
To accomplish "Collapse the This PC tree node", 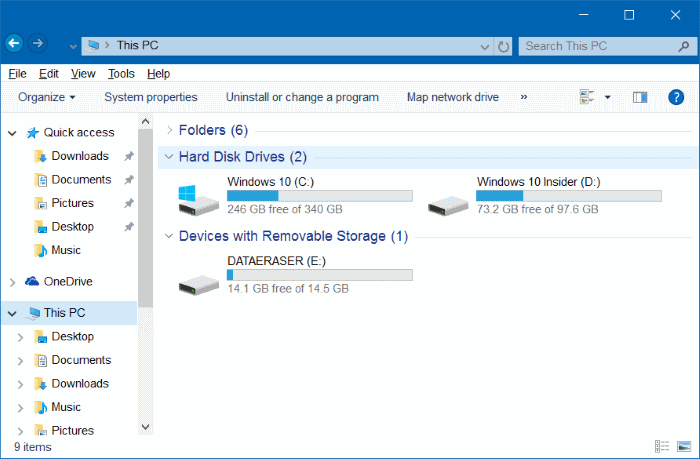I will click(12, 313).
